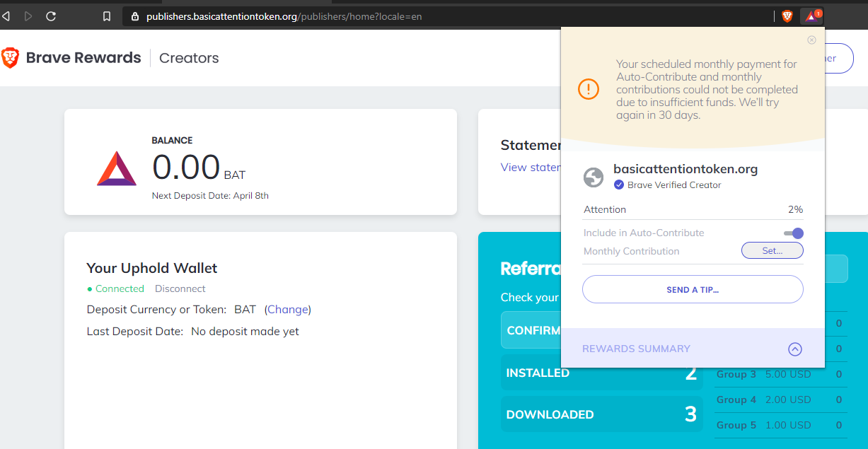Bookmark this page
Screen dimensions: 868x449
[107, 16]
